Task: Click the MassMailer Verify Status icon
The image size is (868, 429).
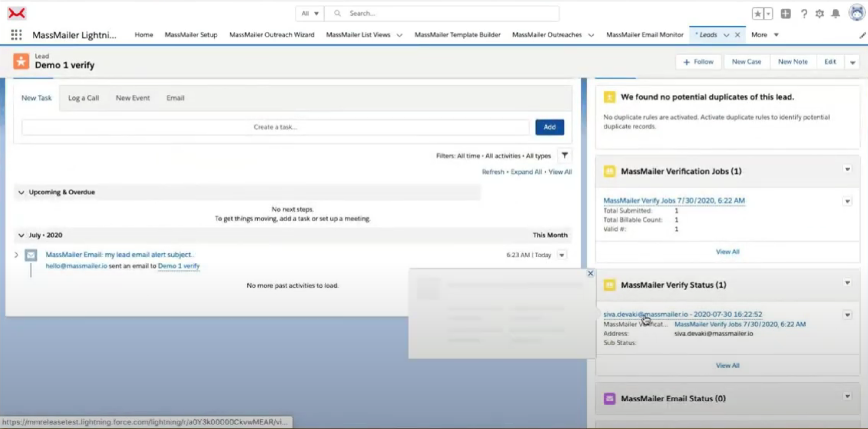Action: [x=609, y=285]
